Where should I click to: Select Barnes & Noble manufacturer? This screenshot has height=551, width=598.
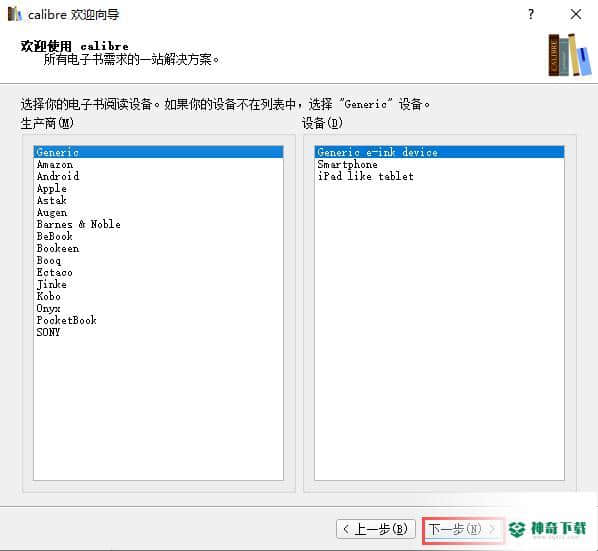coord(158,224)
